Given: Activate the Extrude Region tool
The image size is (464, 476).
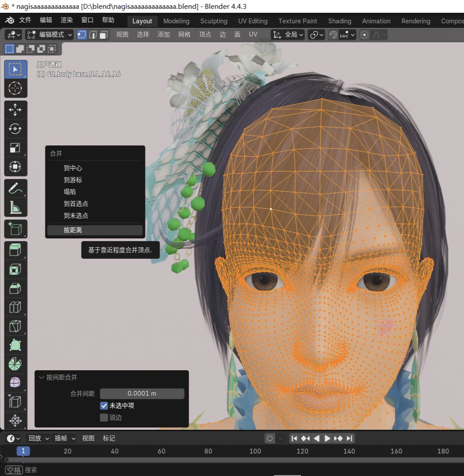Looking at the screenshot, I should [15, 250].
